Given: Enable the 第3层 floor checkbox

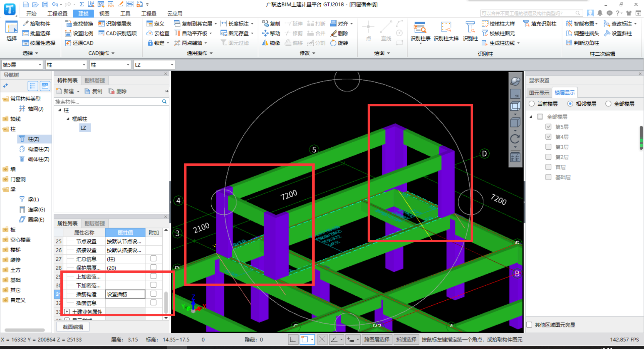Looking at the screenshot, I should (548, 147).
